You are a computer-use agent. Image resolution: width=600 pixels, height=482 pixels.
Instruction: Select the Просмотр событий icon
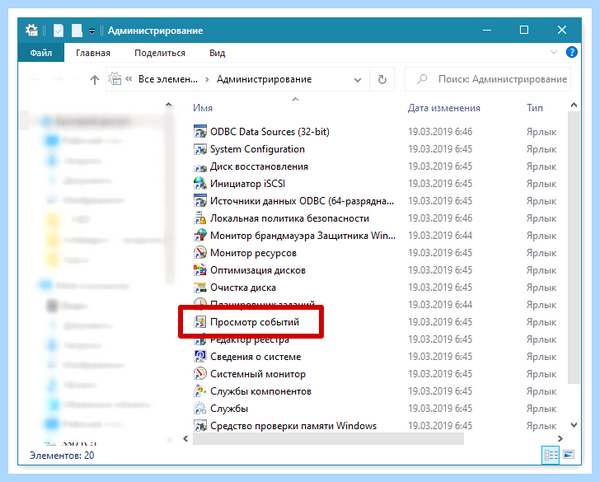point(200,322)
